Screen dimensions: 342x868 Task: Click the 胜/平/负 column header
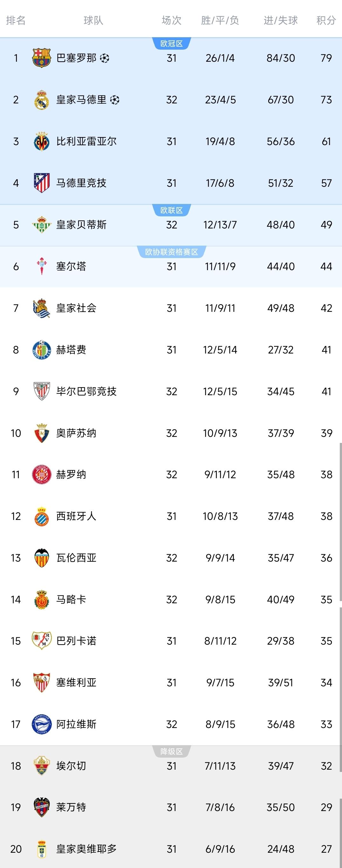[220, 21]
